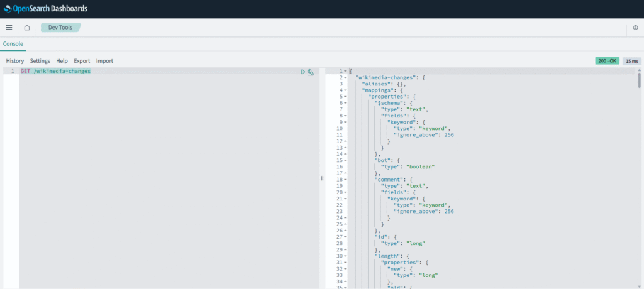This screenshot has width=644, height=289.
Task: Collapse the top "properties" fold on line 5
Action: point(345,97)
